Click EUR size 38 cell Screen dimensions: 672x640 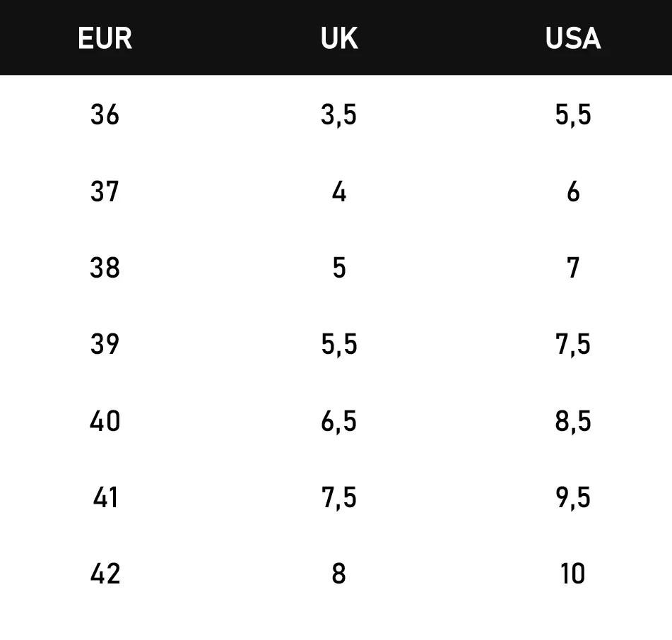click(105, 268)
